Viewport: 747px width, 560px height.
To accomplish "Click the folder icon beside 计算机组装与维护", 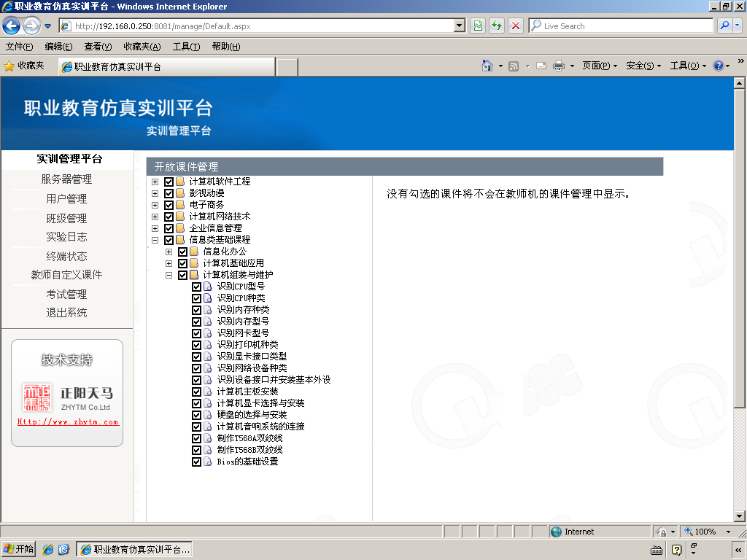I will pyautogui.click(x=194, y=275).
